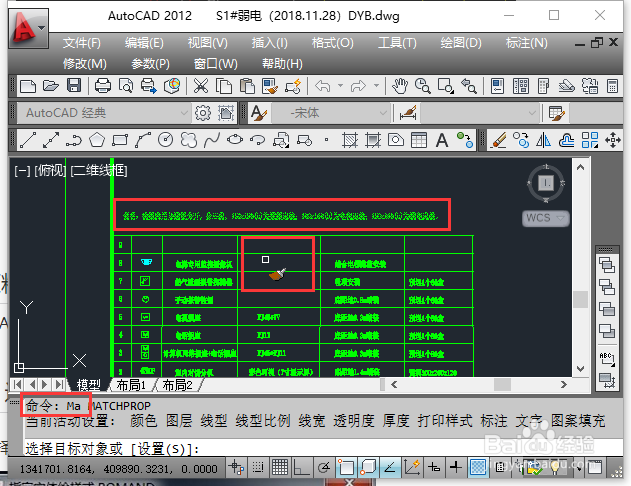Image resolution: width=631 pixels, height=486 pixels.
Task: Select the Multiline Text A tool
Action: [x=442, y=140]
